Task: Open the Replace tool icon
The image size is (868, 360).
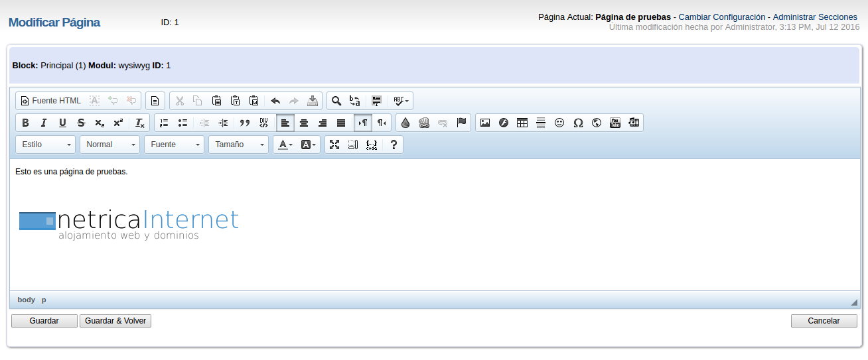Action: click(355, 101)
